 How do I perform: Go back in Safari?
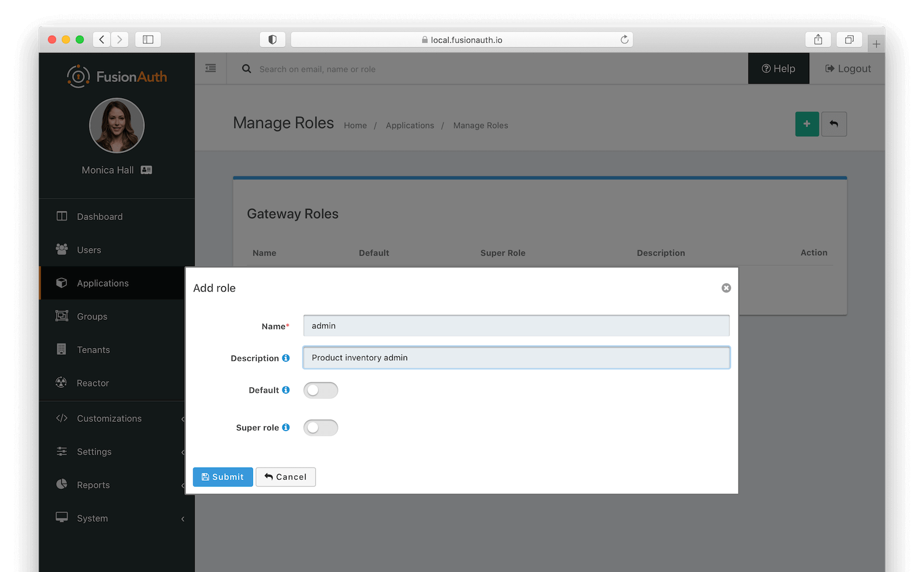tap(102, 39)
